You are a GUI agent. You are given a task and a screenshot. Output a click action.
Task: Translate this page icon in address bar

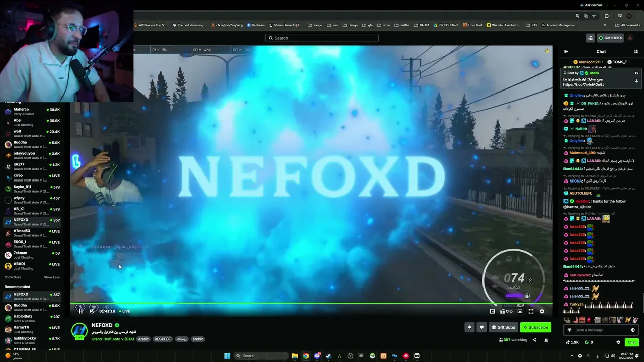point(577,16)
